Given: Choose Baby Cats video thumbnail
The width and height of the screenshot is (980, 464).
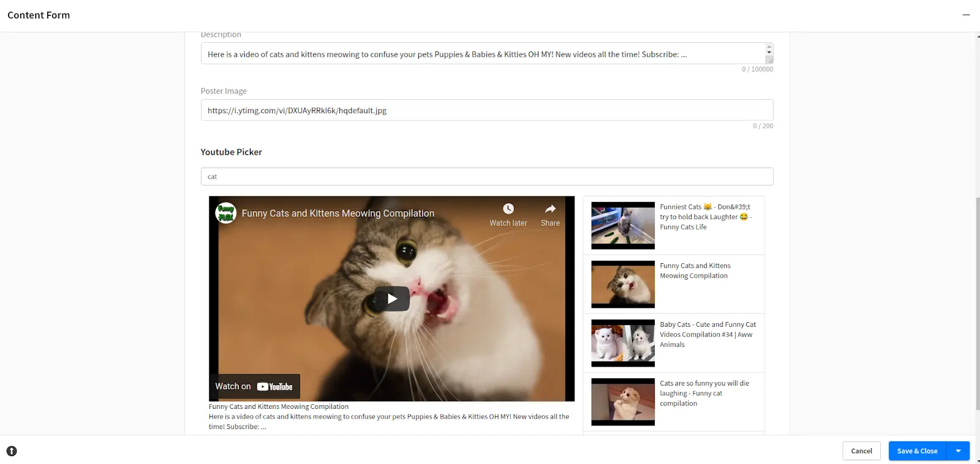Looking at the screenshot, I should [622, 343].
